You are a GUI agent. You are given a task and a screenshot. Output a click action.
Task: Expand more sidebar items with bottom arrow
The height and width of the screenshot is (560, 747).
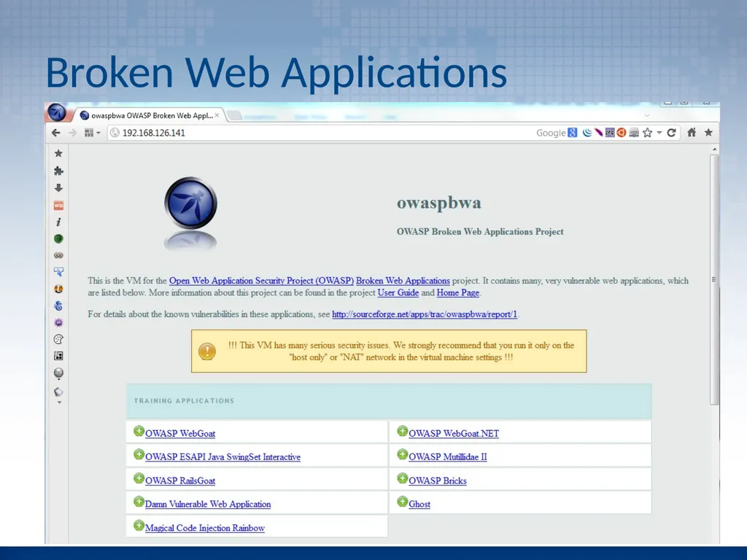[x=59, y=402]
